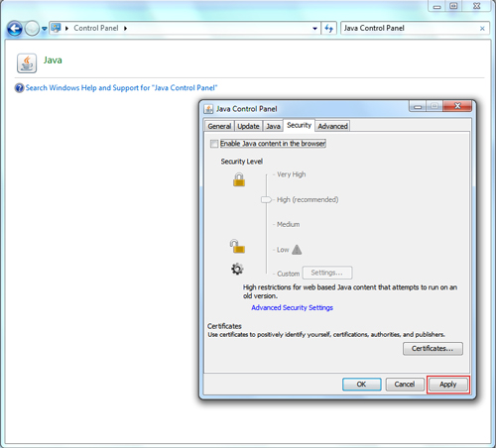
Task: Clear search with the X icon
Action: (482, 29)
